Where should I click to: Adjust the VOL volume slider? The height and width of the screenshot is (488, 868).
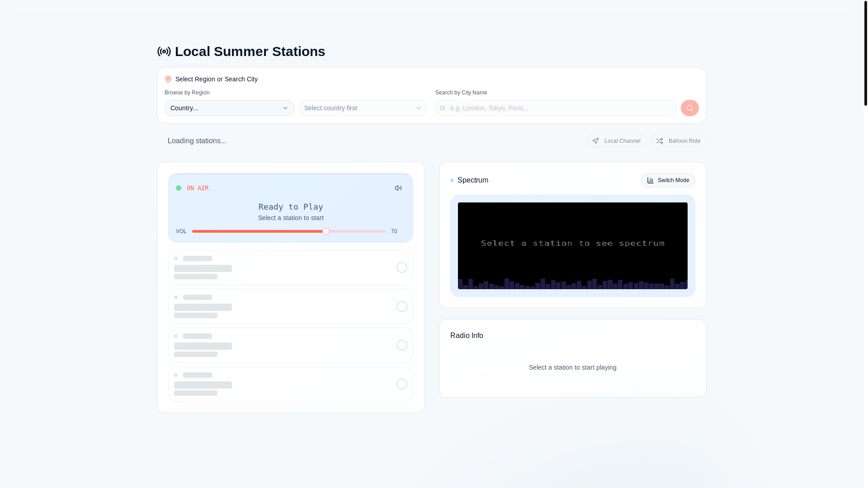[289, 231]
